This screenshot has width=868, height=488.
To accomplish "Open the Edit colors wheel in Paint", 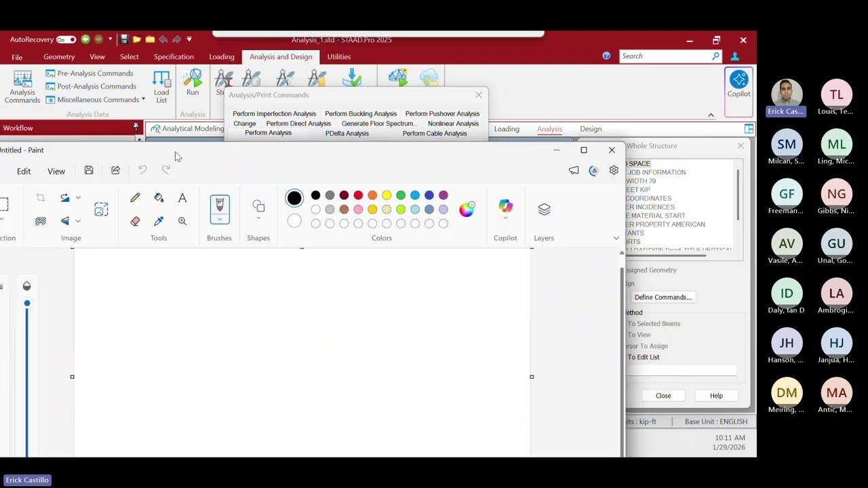I will pos(467,209).
